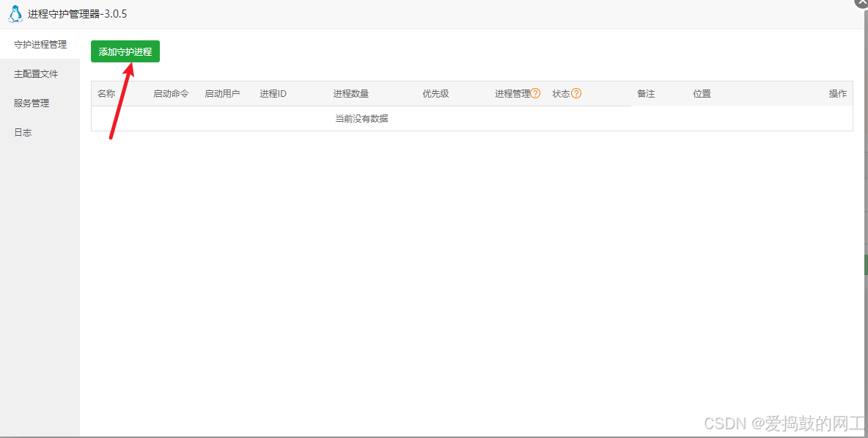Click the 操作 column header
Screen dimensions: 868x438
coord(837,94)
